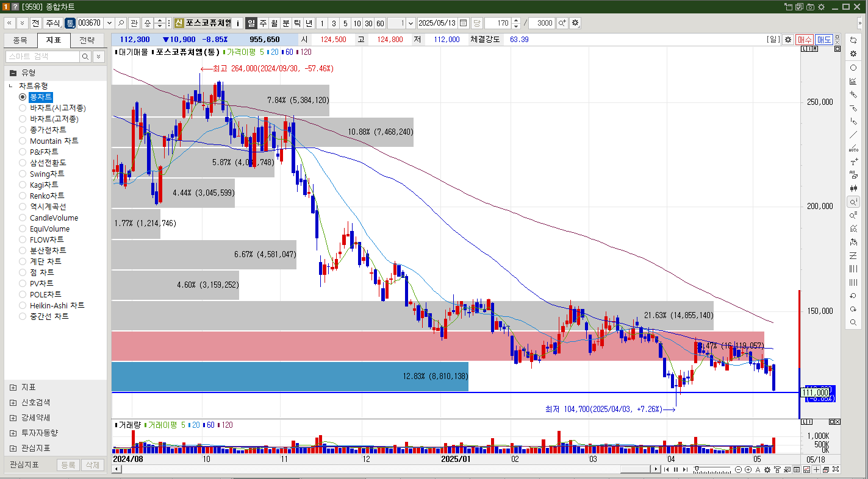Click the refresh arrows icon at top of right toolbar

pyautogui.click(x=853, y=40)
